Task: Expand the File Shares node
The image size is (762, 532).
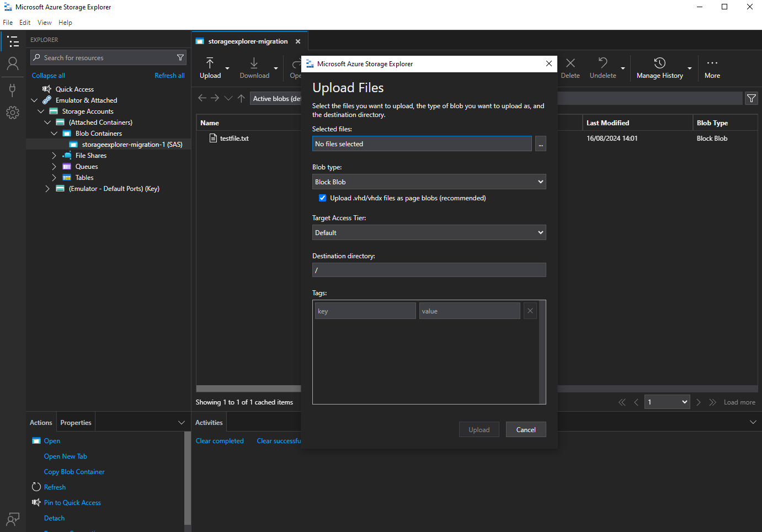Action: tap(54, 156)
